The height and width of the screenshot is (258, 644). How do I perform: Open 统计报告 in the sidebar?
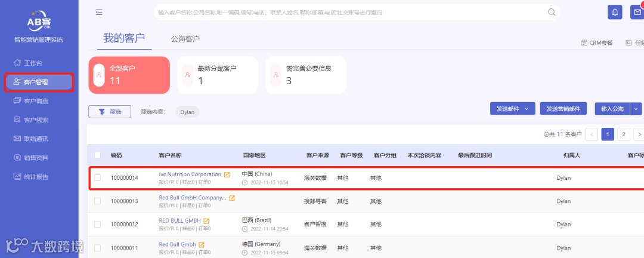(31, 177)
